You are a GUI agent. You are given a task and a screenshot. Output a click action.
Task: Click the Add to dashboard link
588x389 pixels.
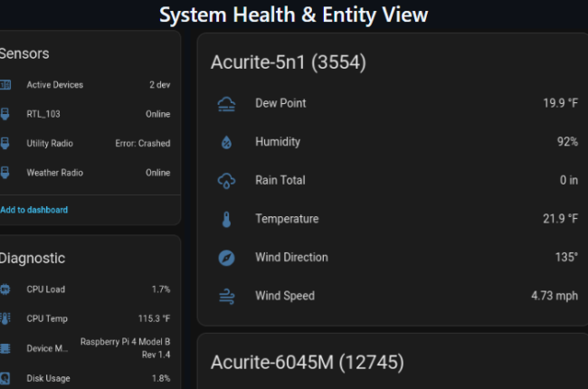pos(34,210)
